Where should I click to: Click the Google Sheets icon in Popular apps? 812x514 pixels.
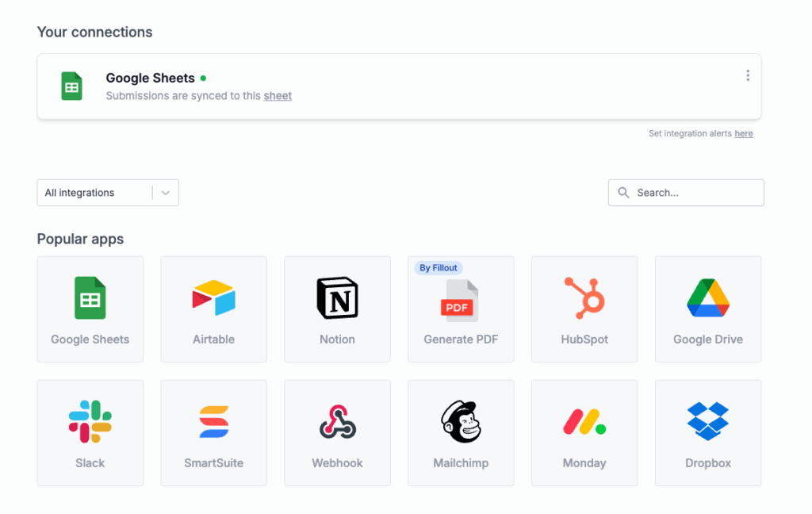tap(90, 298)
